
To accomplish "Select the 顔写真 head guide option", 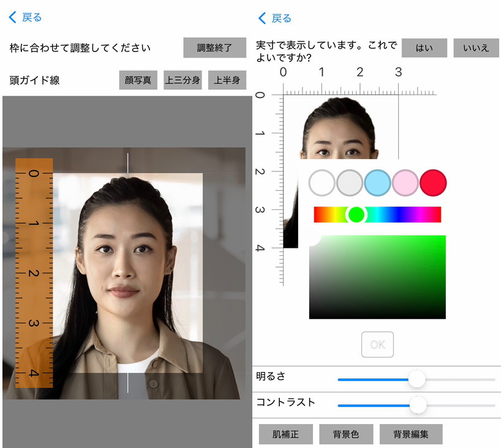I will point(138,80).
